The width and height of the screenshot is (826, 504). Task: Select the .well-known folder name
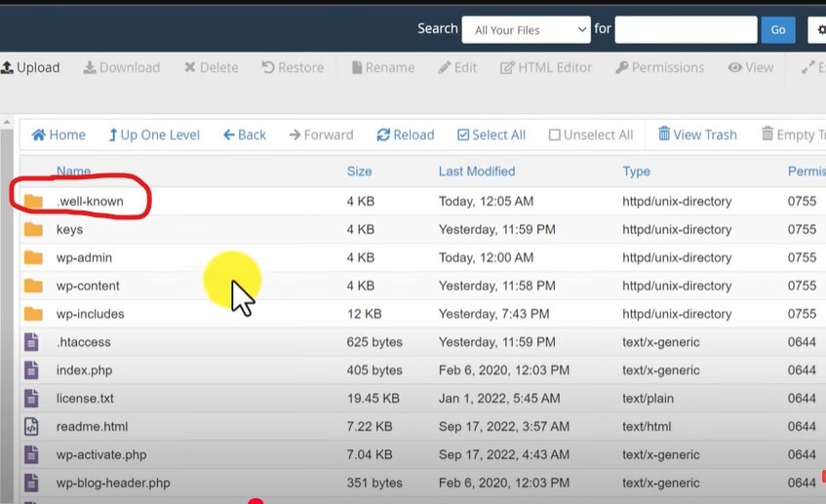click(90, 201)
